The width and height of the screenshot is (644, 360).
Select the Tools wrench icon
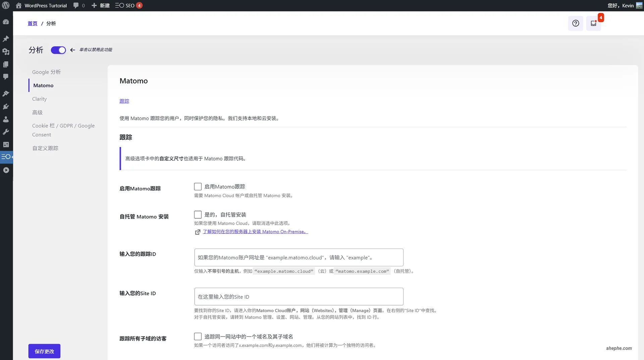6,132
